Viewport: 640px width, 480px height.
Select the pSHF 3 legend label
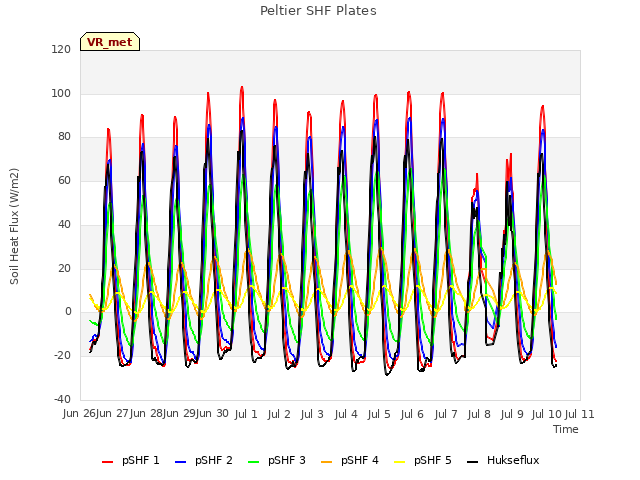coord(287,460)
